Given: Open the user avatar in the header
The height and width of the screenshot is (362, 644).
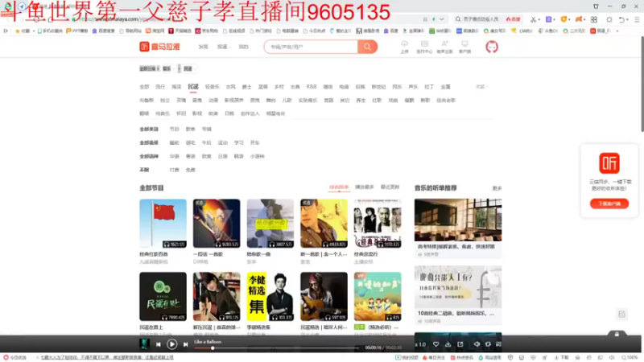Looking at the screenshot, I should (x=492, y=47).
